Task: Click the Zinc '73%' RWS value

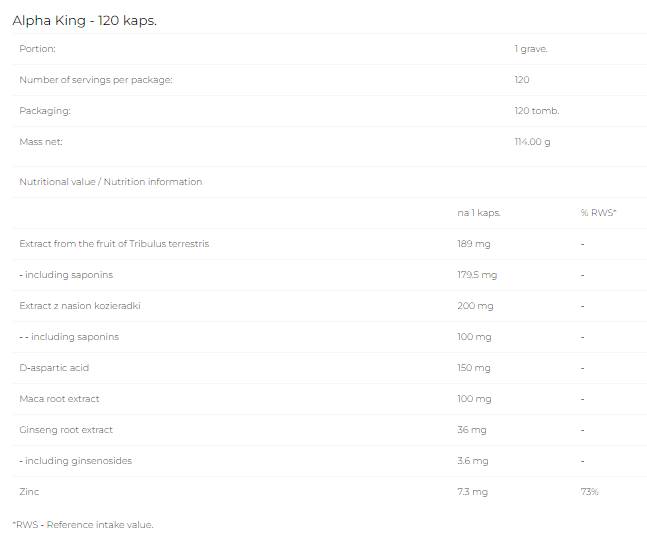Action: tap(589, 492)
